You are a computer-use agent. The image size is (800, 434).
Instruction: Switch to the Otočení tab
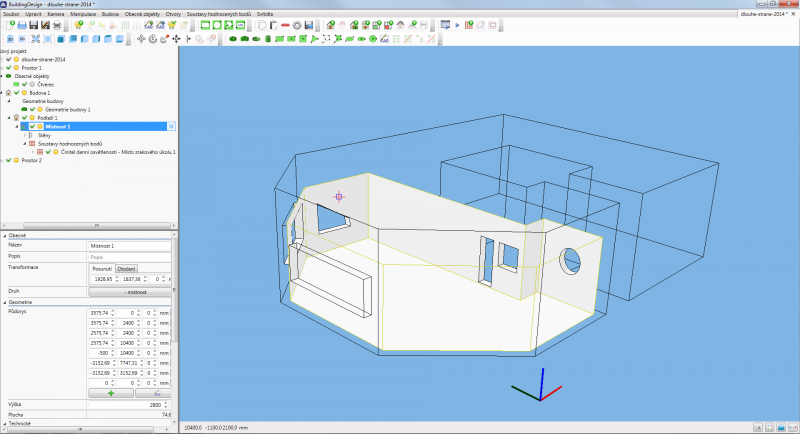(x=127, y=268)
